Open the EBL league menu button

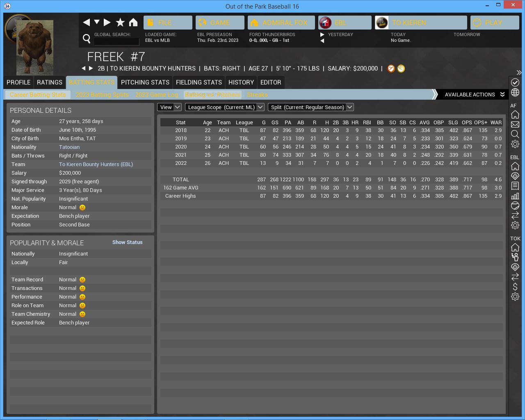point(345,23)
